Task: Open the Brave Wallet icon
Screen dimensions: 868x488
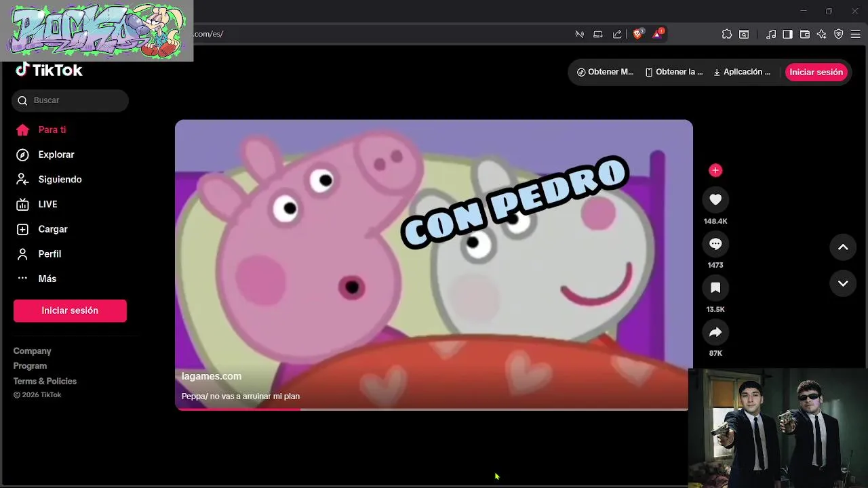Action: pyautogui.click(x=805, y=34)
